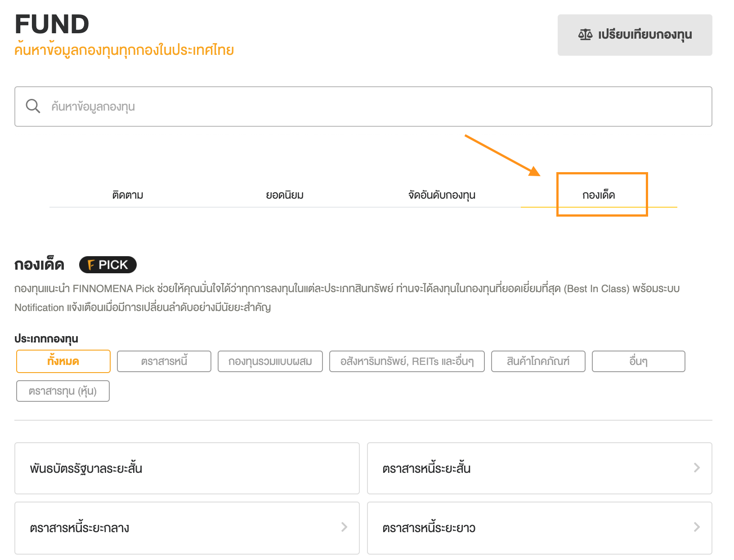
Task: Open the พันธบัตรรัฐบาลระยะสั้น category card
Action: pos(187,468)
